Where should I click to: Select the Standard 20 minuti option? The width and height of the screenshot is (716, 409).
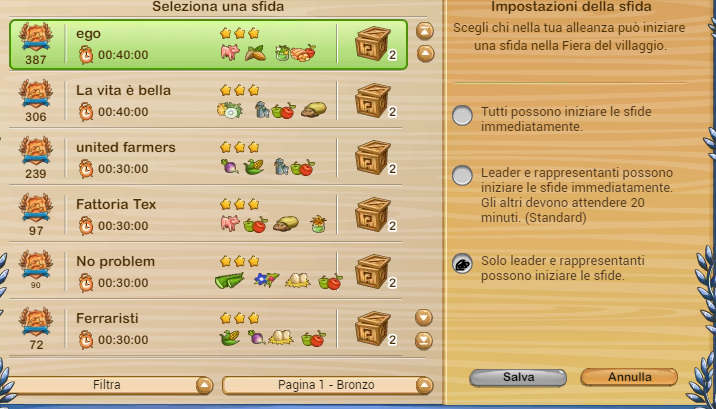coord(462,176)
